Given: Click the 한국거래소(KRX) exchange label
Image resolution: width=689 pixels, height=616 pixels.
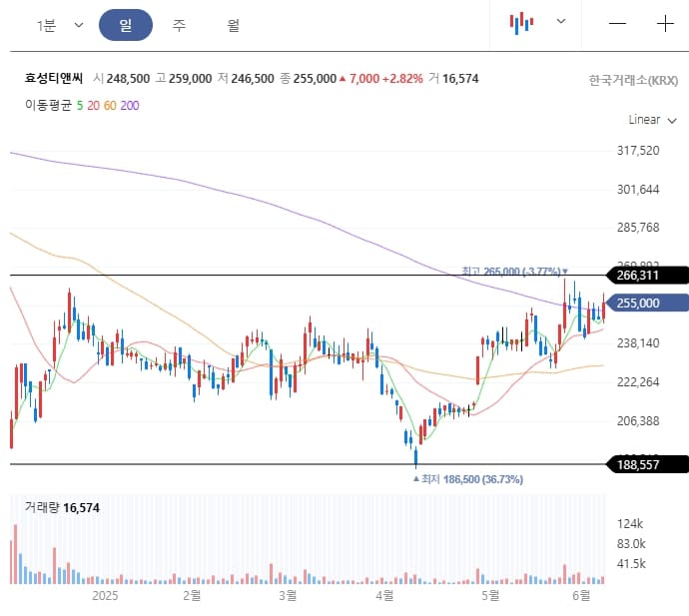Looking at the screenshot, I should [x=633, y=80].
